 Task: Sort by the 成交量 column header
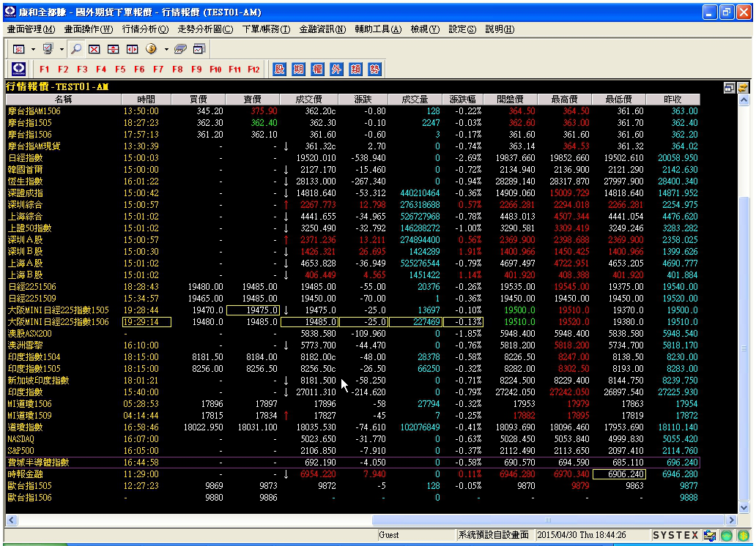click(x=415, y=100)
